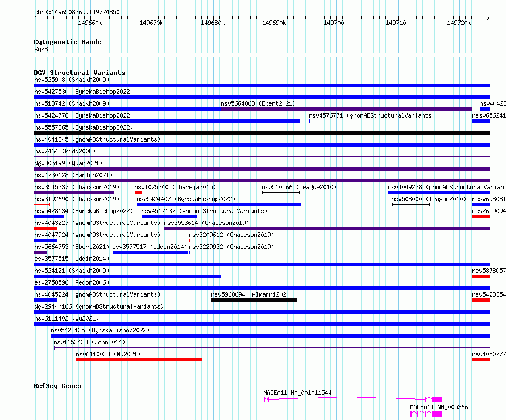Open nsv6111402 (Wu2021) label

pyautogui.click(x=67, y=318)
